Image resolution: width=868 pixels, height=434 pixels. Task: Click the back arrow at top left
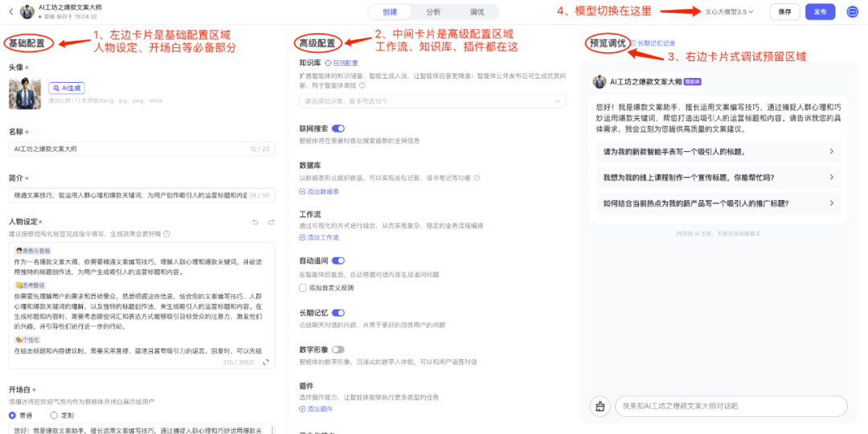(11, 11)
